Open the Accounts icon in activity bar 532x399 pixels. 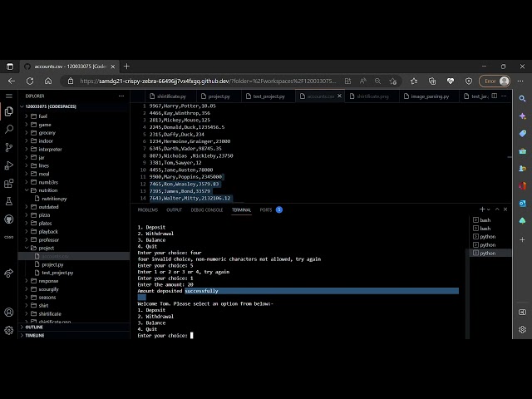[9, 313]
